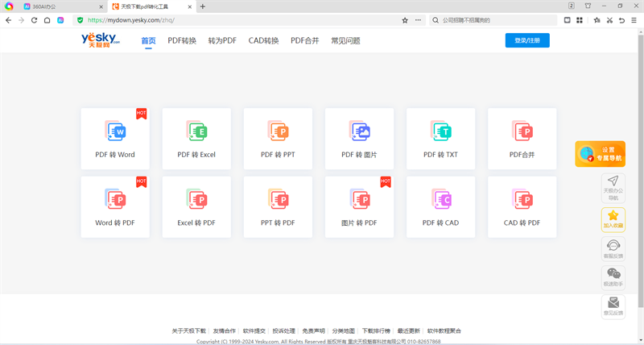Click the 登录/注册 button
The height and width of the screenshot is (345, 644).
coord(526,40)
